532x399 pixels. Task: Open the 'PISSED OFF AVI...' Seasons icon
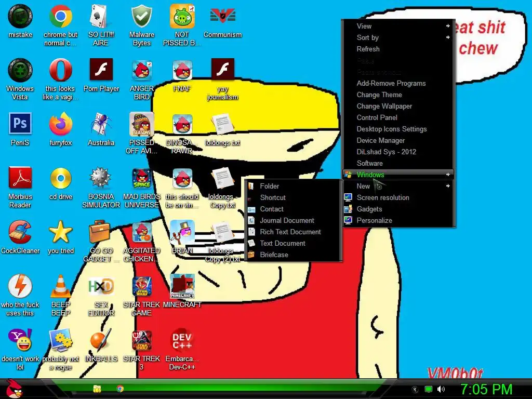pos(141,124)
